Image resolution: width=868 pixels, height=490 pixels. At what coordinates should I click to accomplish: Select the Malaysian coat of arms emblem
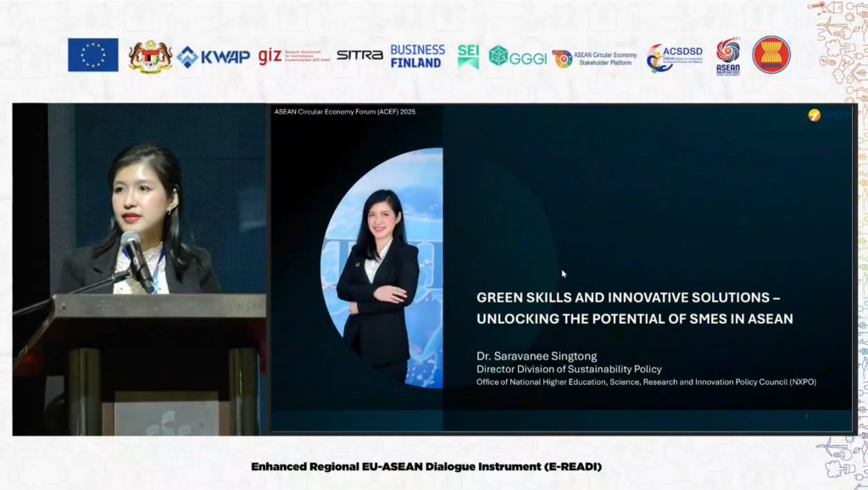click(150, 56)
